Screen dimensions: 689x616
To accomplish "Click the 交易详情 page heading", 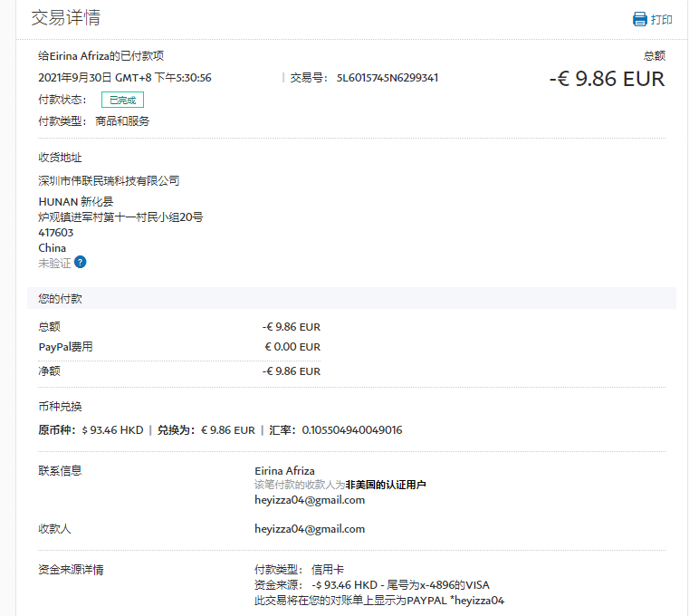I will tap(65, 18).
